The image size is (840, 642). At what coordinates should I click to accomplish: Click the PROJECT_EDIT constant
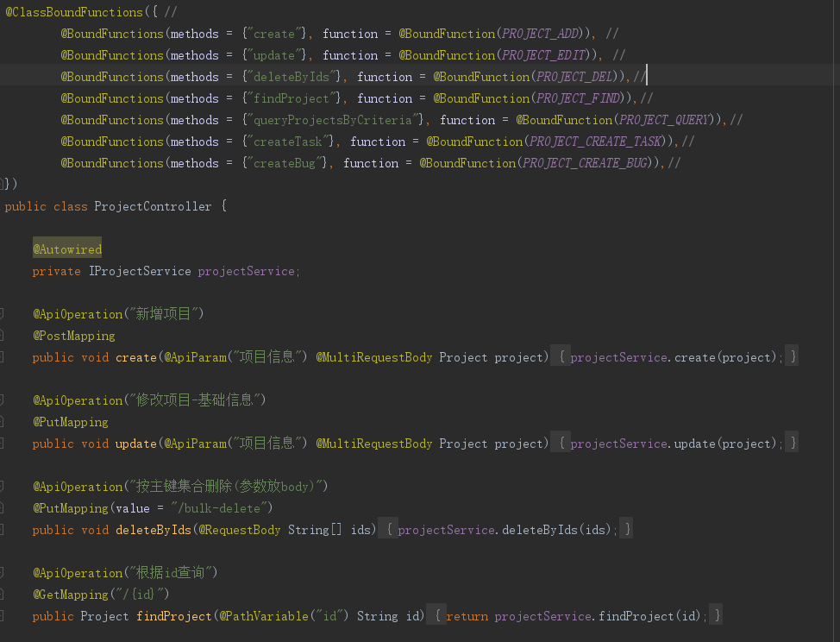click(x=544, y=55)
